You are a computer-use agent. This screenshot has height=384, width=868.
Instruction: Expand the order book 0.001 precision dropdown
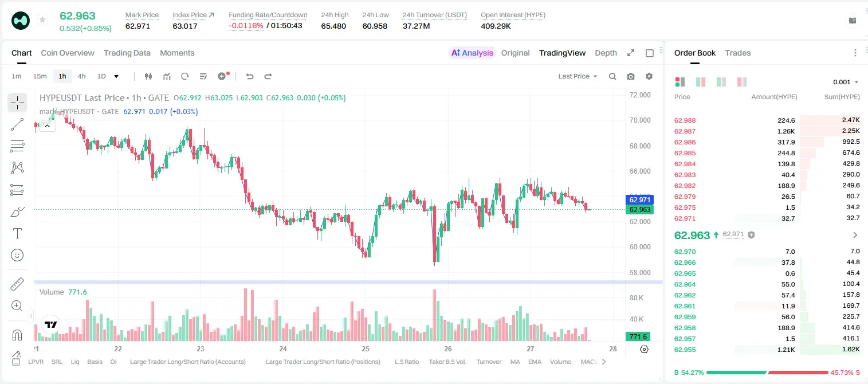(846, 82)
